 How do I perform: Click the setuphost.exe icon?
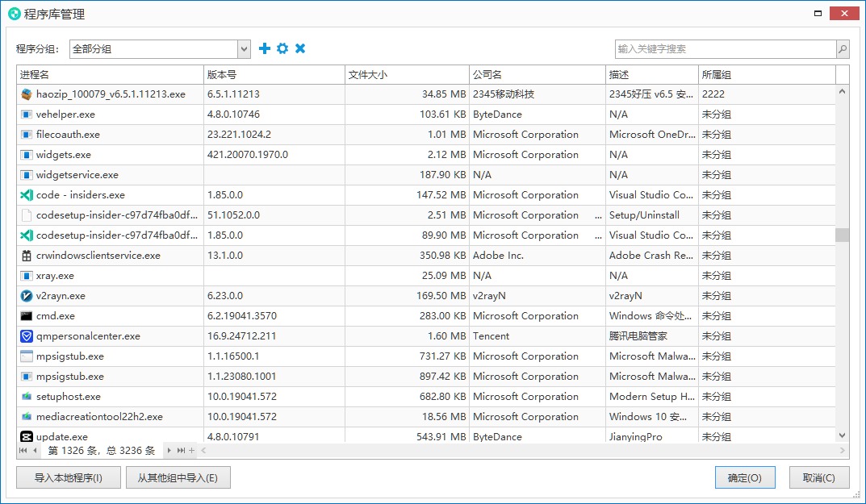(26, 397)
